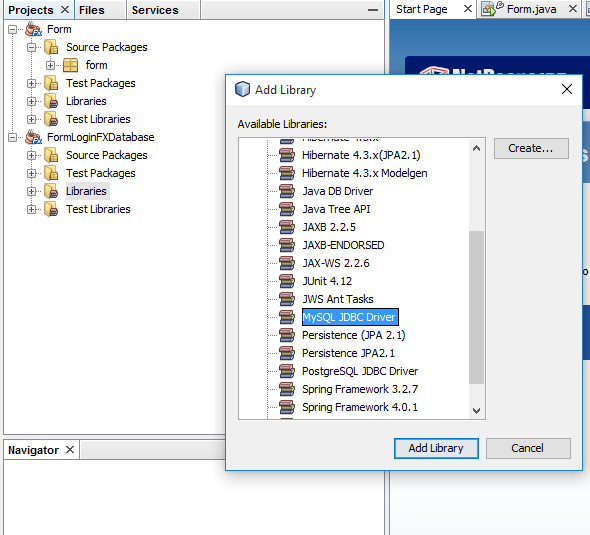This screenshot has width=590, height=535.
Task: Click the FormLoginFXDatabase project icon
Action: [x=33, y=137]
